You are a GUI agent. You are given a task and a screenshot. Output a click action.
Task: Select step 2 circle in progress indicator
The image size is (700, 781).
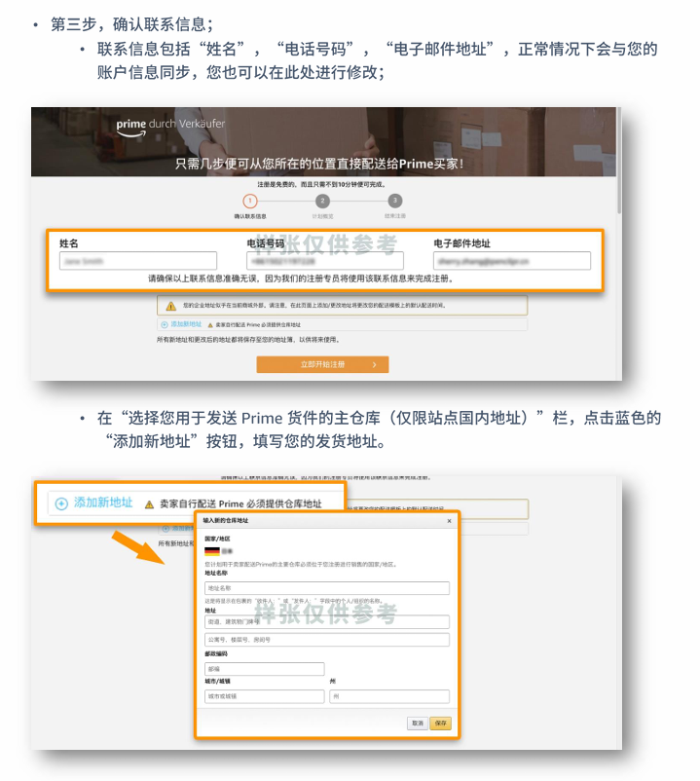(x=322, y=202)
